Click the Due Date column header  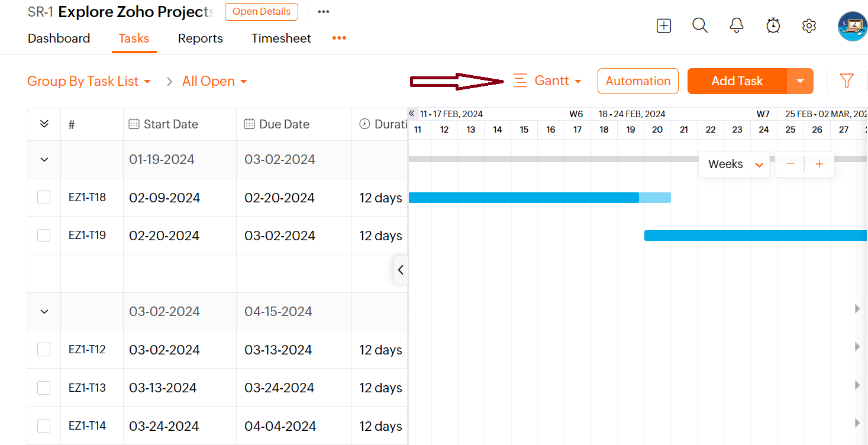tap(294, 124)
